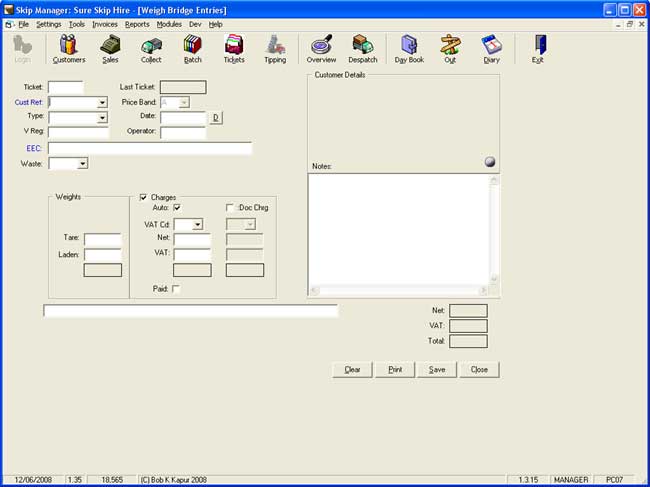The width and height of the screenshot is (650, 487).
Task: Open the Reports menu
Action: click(137, 24)
